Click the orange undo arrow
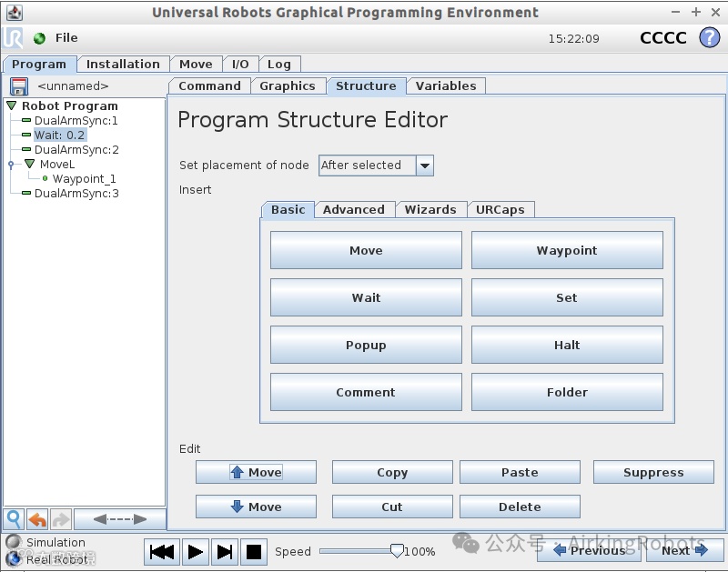Image resolution: width=728 pixels, height=572 pixels. 37,518
